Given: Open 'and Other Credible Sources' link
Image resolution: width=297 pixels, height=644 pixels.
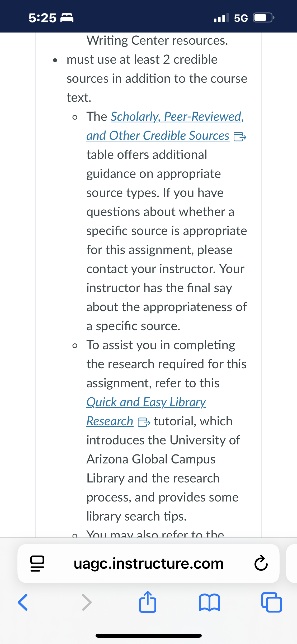Looking at the screenshot, I should click(x=158, y=136).
